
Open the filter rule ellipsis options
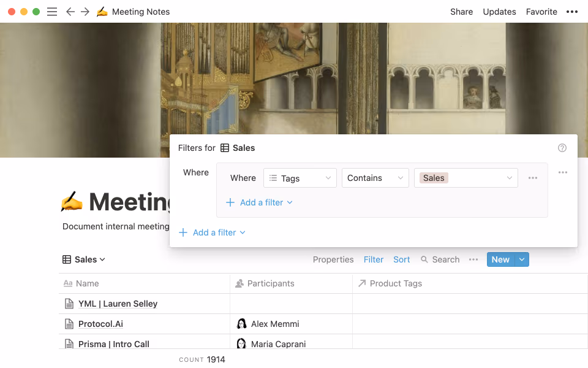pos(532,177)
